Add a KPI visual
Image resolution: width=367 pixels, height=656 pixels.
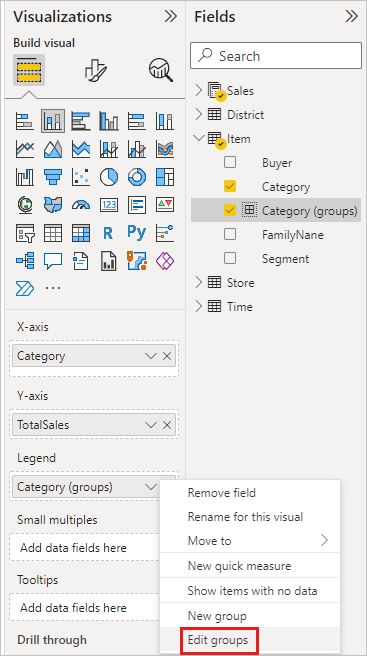point(165,205)
